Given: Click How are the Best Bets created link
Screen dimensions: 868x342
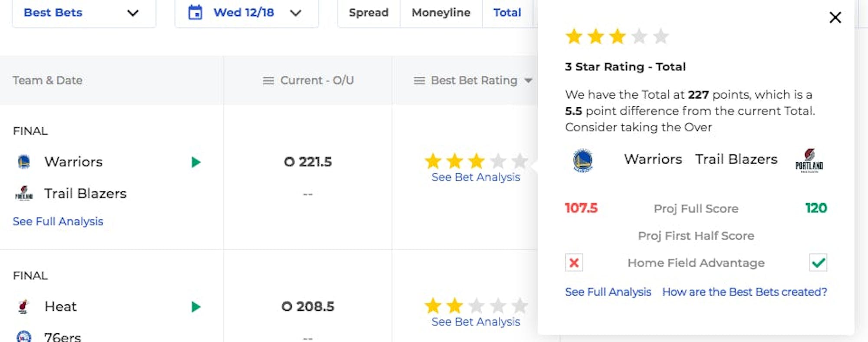Looking at the screenshot, I should point(744,292).
